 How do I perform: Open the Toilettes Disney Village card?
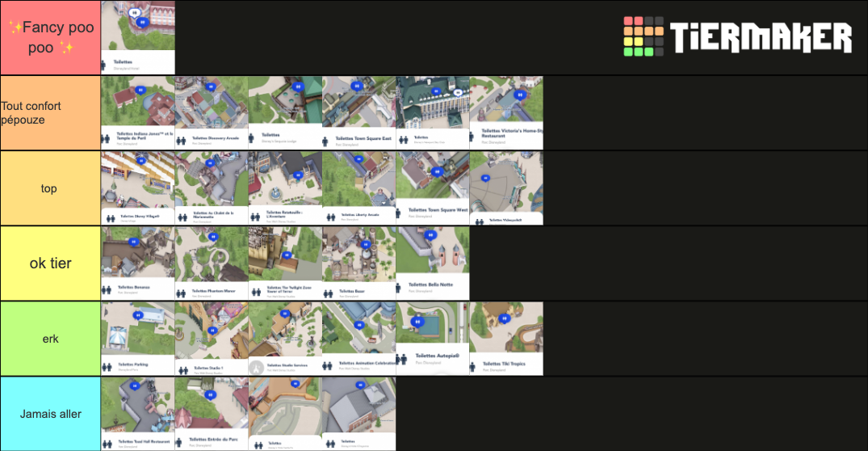138,188
